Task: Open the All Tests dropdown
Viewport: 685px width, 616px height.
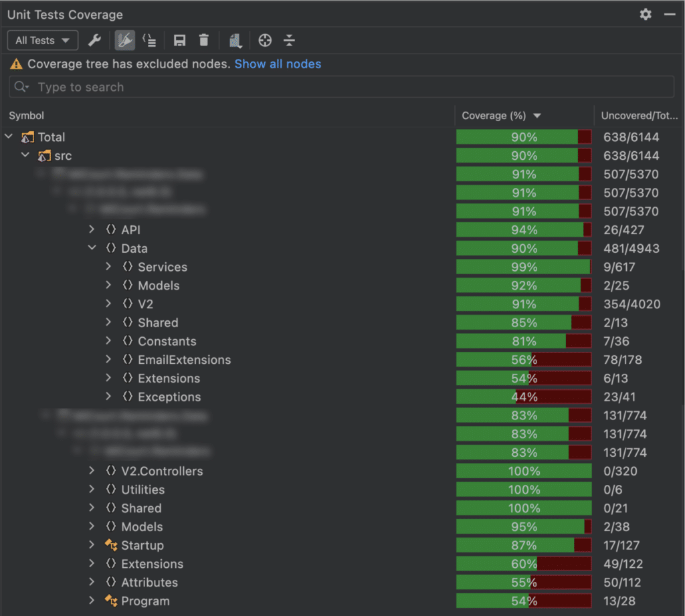Action: click(42, 40)
